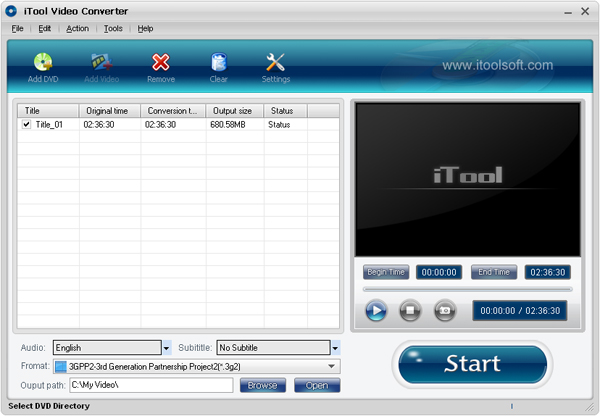Click the Add DVD toolbar icon
Viewport: 600px width, 416px height.
(x=43, y=62)
